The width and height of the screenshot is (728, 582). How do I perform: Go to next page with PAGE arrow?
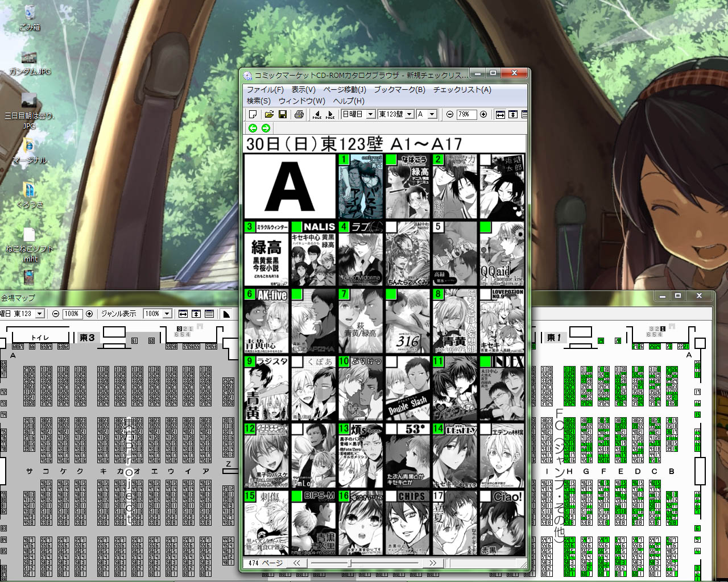click(330, 114)
